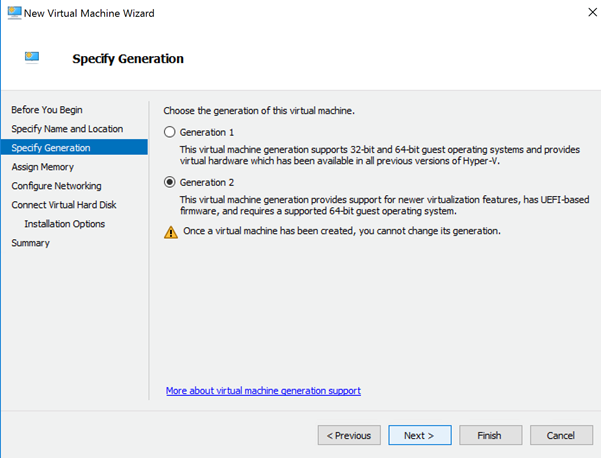
Task: Click the Generation 1 description text
Action: point(380,155)
